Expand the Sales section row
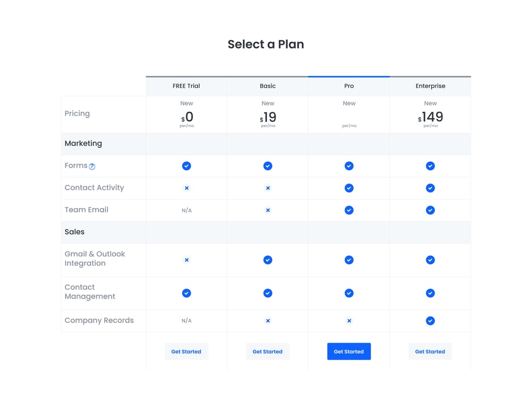 [x=74, y=232]
